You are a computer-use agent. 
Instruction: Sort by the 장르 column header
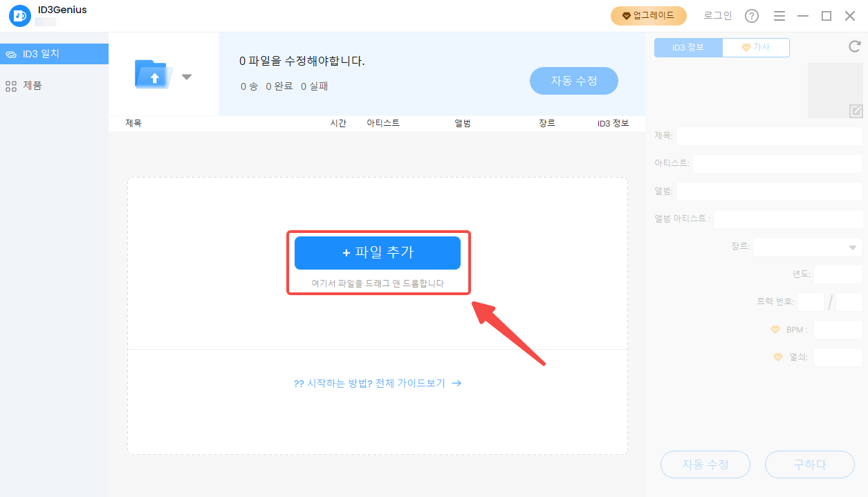(547, 123)
